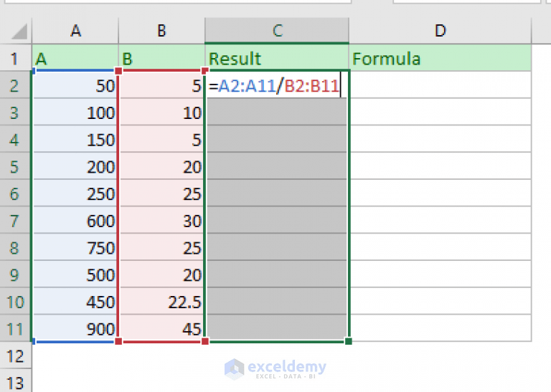Select row 10 header
Viewport: 551px width, 392px height.
coord(16,301)
